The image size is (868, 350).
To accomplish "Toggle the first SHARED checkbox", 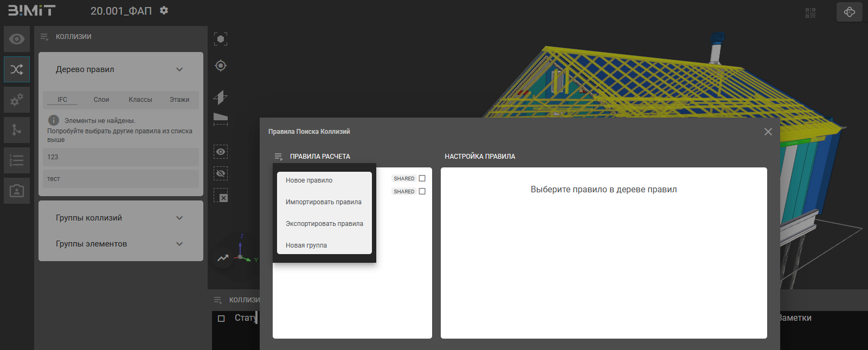I will coord(422,178).
